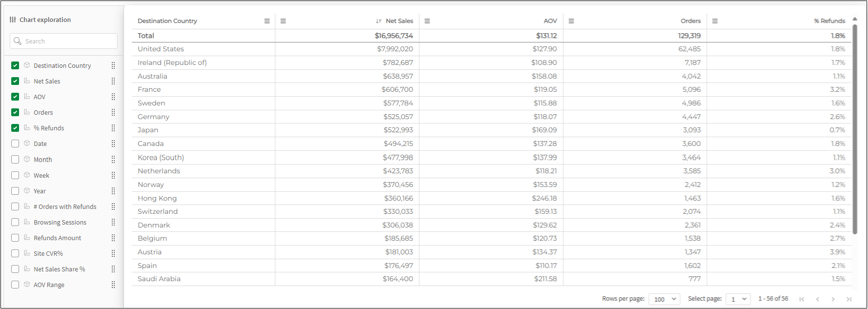868x309 pixels.
Task: Open the Net Sales column hamburger menu
Action: pos(283,21)
